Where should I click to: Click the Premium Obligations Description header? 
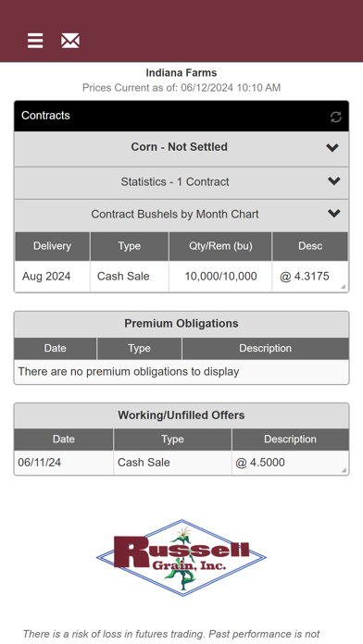pos(265,348)
